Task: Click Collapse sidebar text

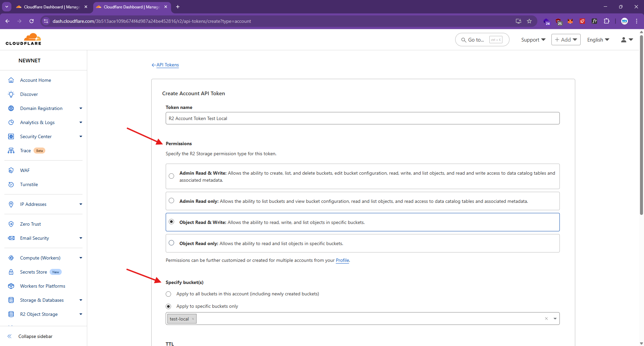Action: click(36, 336)
